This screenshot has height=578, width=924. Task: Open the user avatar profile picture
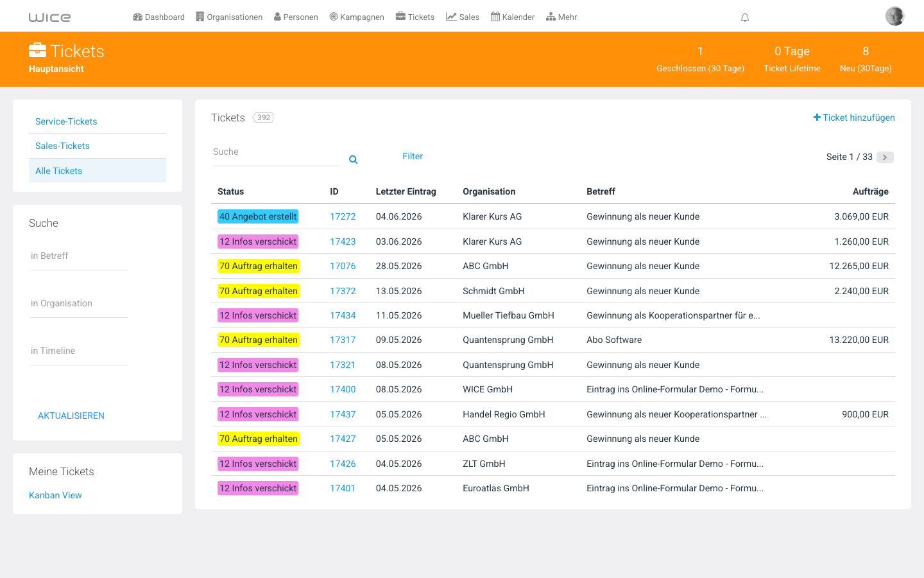tap(894, 16)
